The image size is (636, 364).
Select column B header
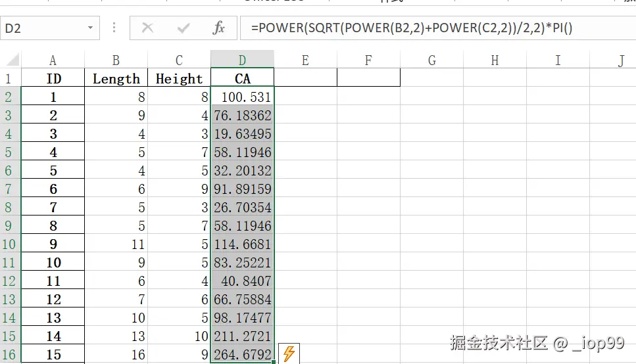tap(116, 60)
